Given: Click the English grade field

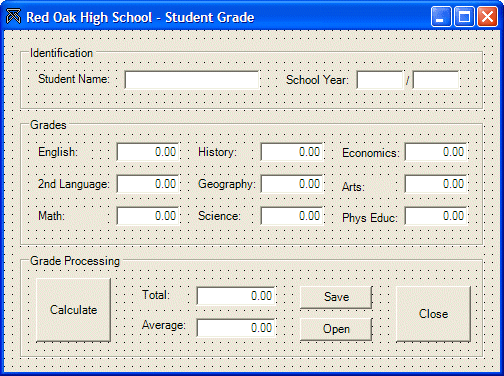Looking at the screenshot, I should pos(148,152).
